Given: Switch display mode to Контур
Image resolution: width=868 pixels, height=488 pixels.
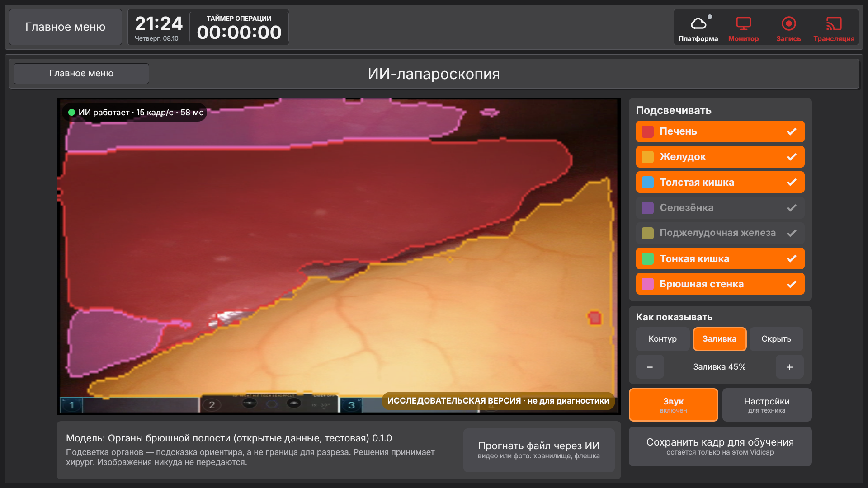Looking at the screenshot, I should point(663,339).
